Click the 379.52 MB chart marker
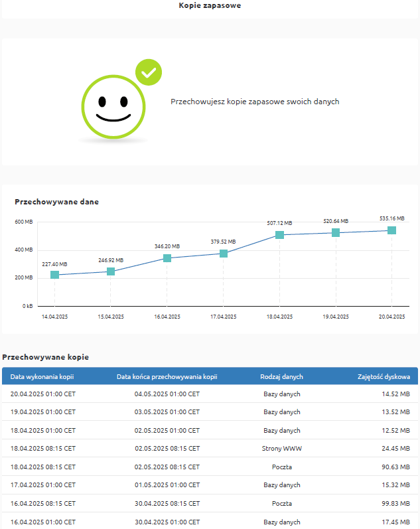The width and height of the screenshot is (420, 529). click(x=224, y=254)
